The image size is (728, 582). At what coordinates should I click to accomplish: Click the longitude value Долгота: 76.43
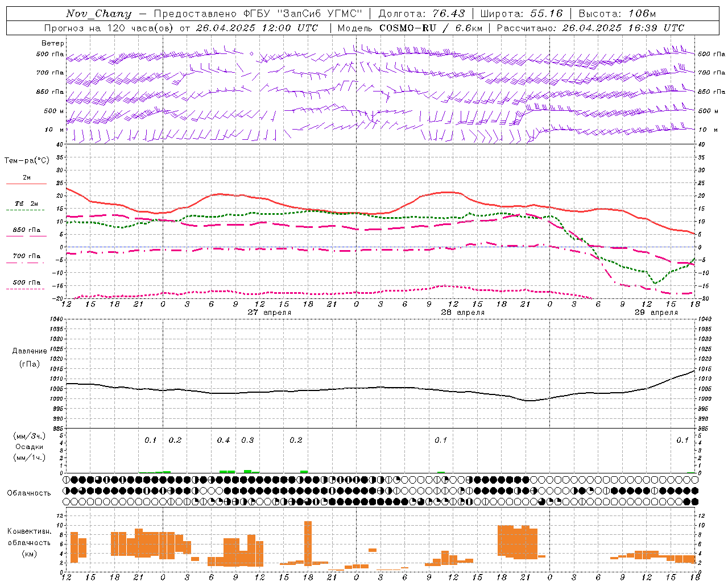[421, 14]
